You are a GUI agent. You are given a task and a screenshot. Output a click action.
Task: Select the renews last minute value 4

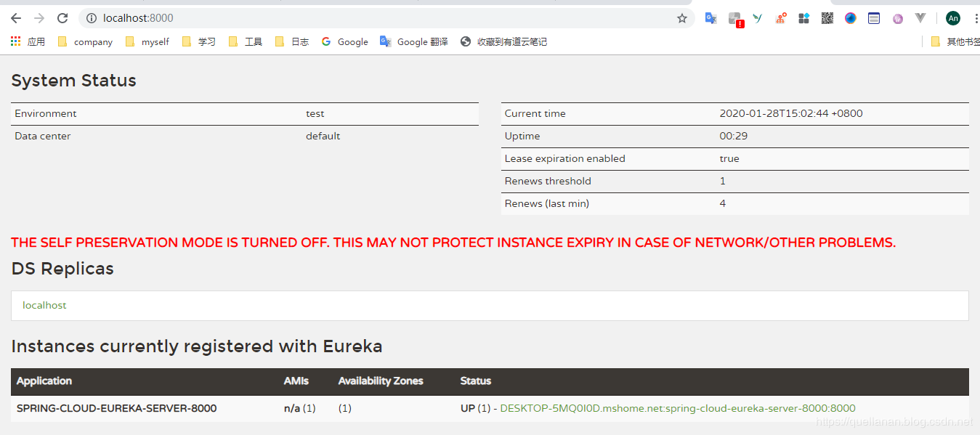[x=723, y=203]
